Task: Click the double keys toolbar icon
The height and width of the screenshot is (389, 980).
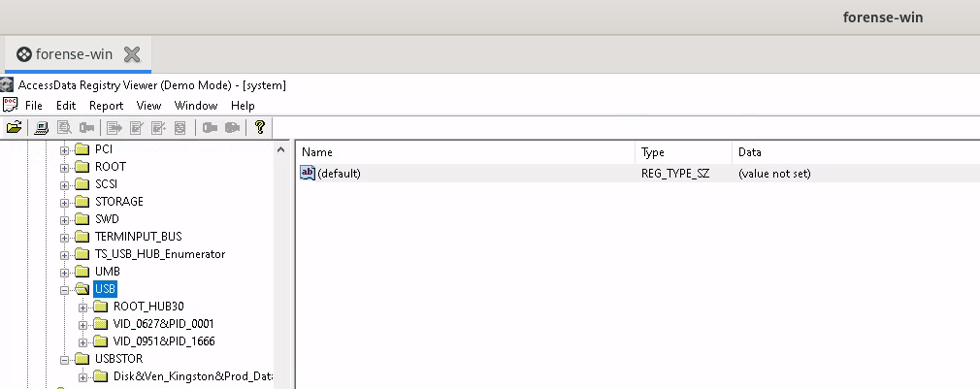Action: point(233,128)
